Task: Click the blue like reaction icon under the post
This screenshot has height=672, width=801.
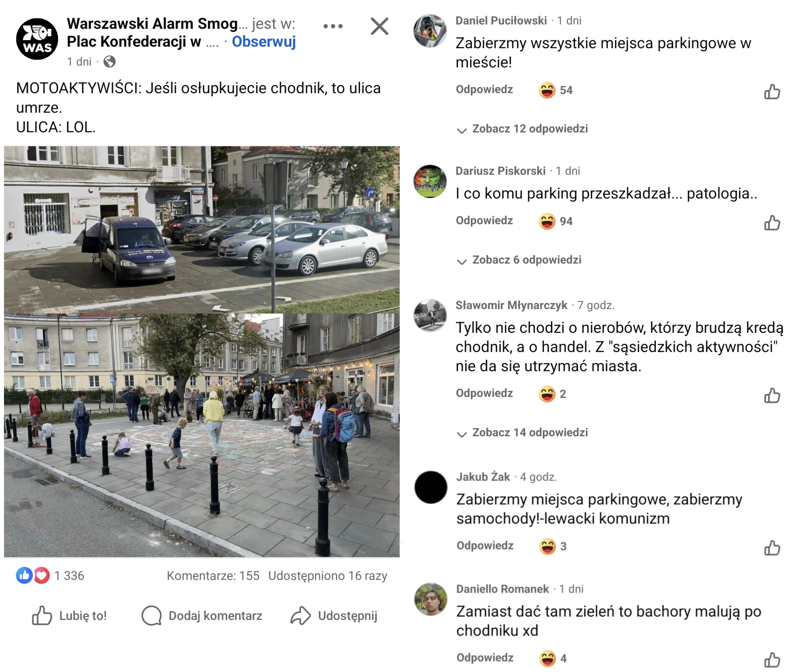Action: pos(24,575)
